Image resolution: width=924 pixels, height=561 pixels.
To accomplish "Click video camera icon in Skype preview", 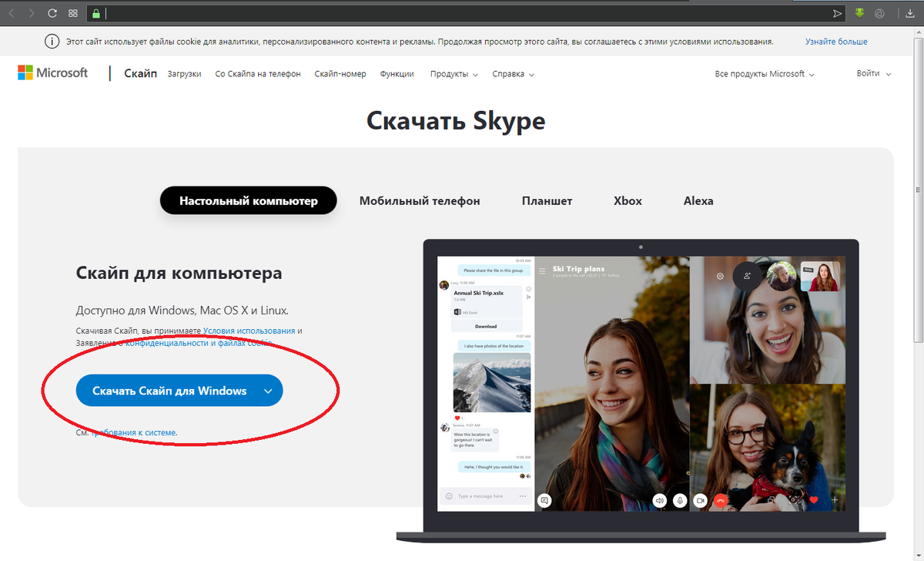I will pyautogui.click(x=701, y=500).
